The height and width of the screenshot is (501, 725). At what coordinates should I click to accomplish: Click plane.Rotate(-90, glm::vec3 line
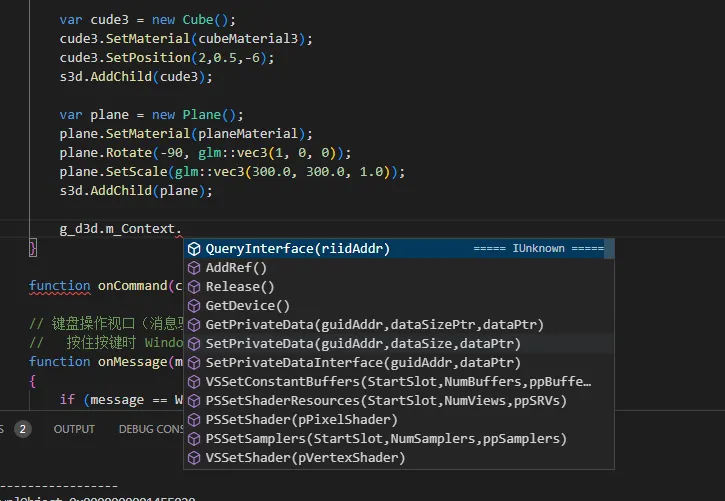point(205,153)
